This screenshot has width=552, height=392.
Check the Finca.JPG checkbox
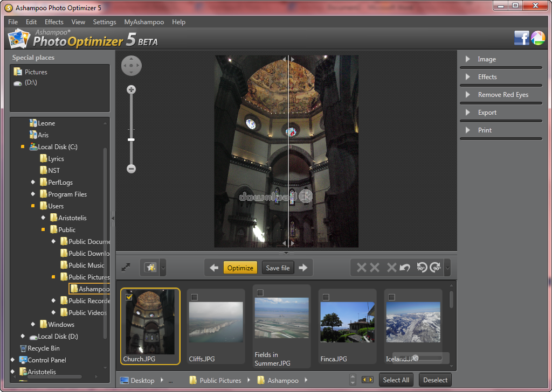pos(326,297)
